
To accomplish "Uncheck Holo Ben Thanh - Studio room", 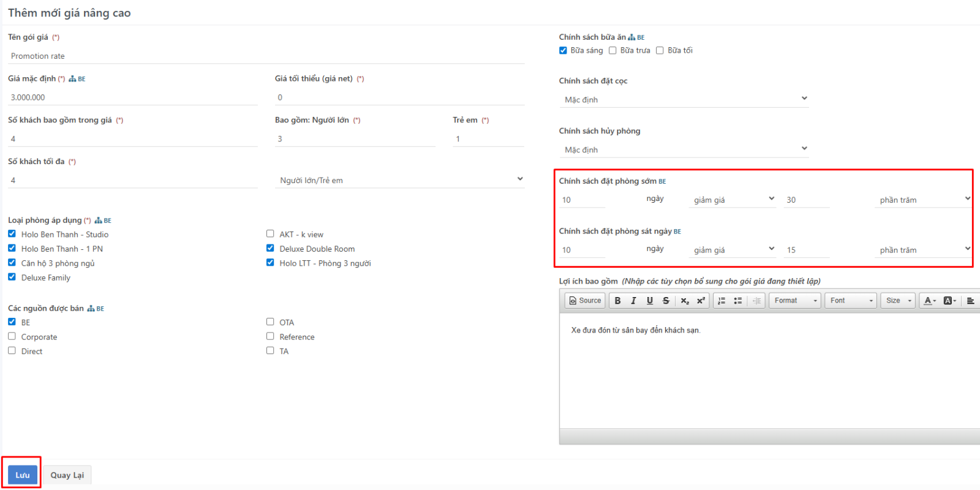I will (12, 234).
